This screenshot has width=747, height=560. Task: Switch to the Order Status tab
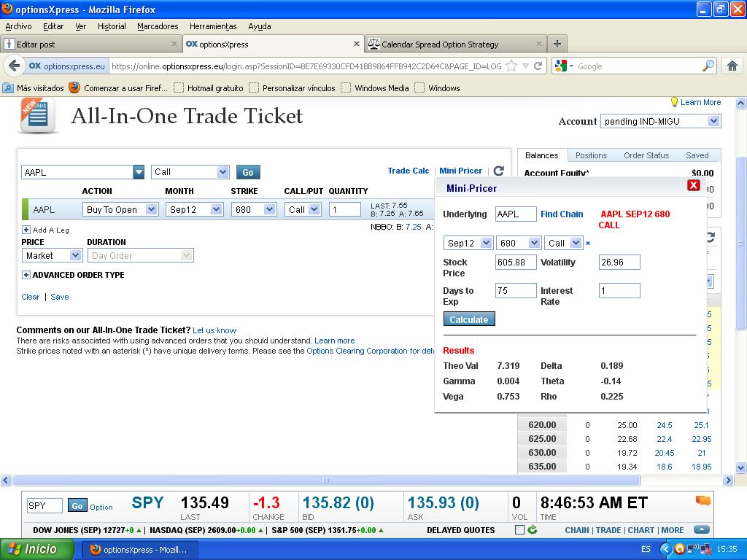(646, 155)
